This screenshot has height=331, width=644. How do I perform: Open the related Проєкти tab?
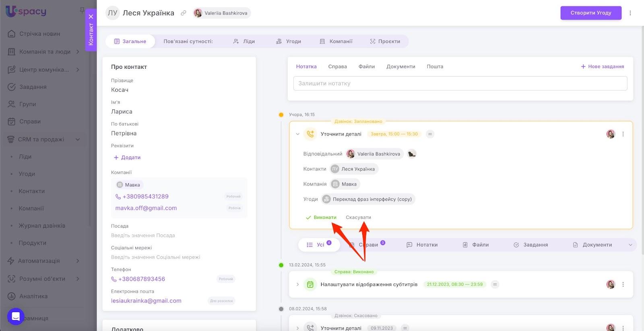385,41
